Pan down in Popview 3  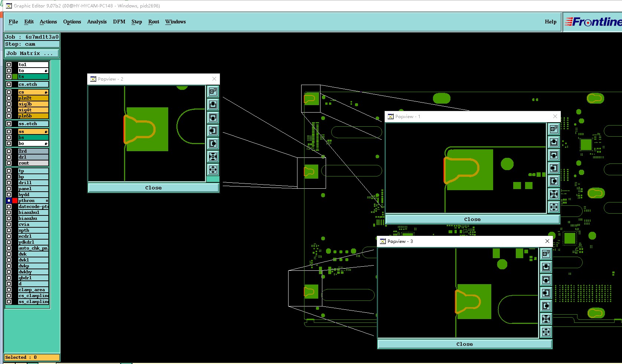pyautogui.click(x=546, y=280)
